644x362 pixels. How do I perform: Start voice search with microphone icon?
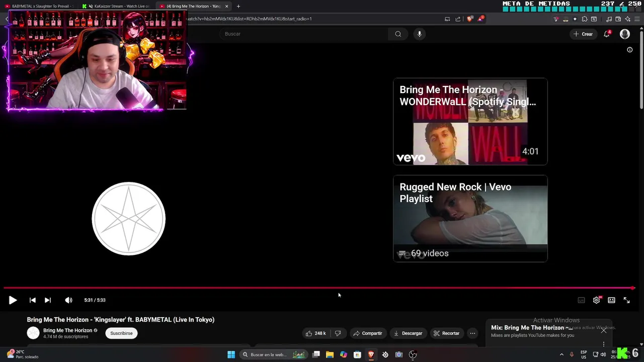pyautogui.click(x=420, y=34)
